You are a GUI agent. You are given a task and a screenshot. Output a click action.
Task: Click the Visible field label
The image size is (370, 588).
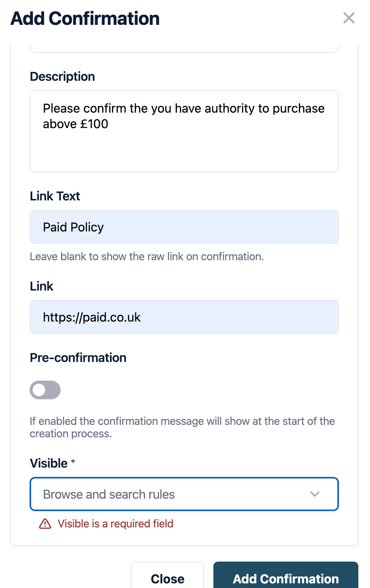tap(49, 463)
